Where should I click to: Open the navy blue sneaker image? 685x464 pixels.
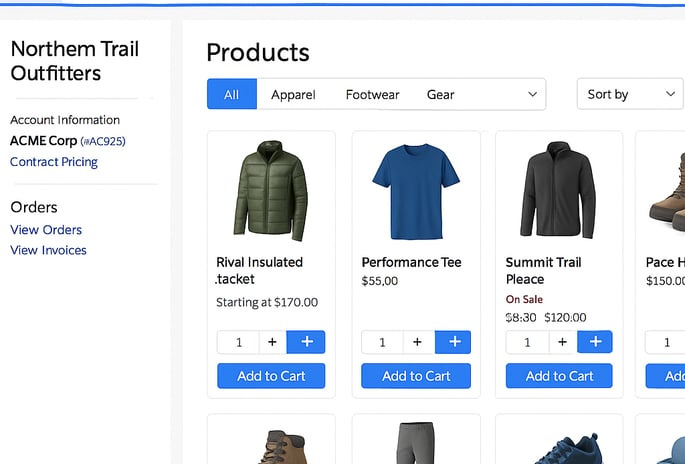(x=568, y=448)
